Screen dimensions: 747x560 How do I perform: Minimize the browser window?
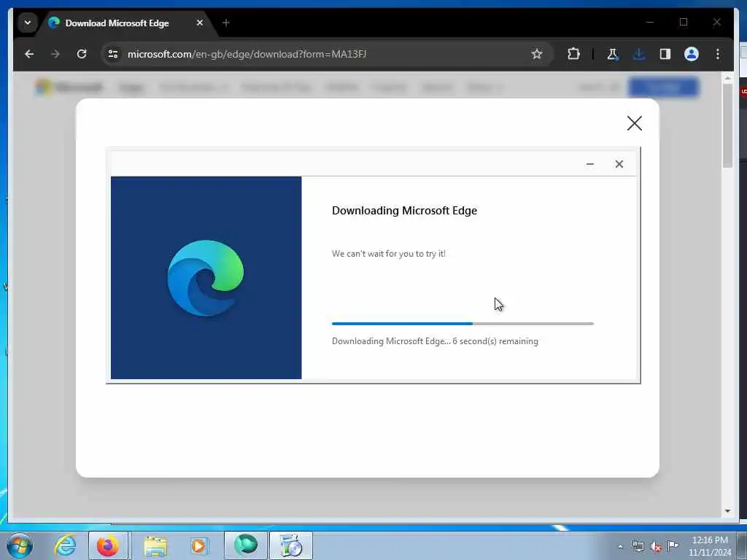[x=650, y=22]
